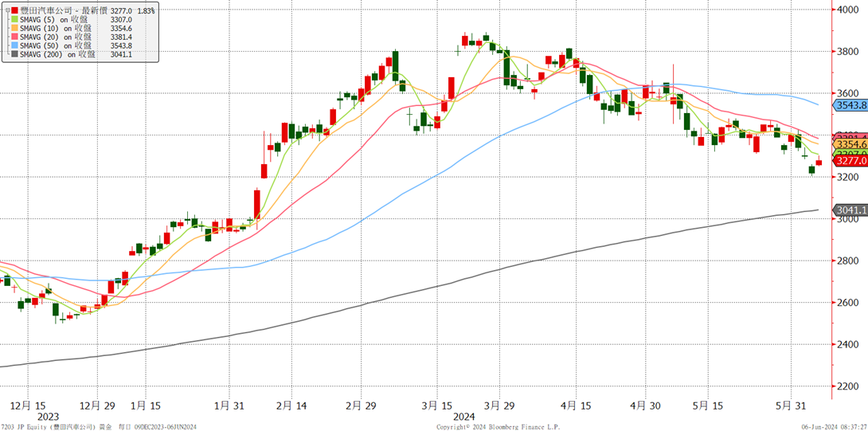The image size is (868, 431).
Task: Click the Copyright 2024 Bloomberg Finance L.P. text
Action: coord(499,427)
